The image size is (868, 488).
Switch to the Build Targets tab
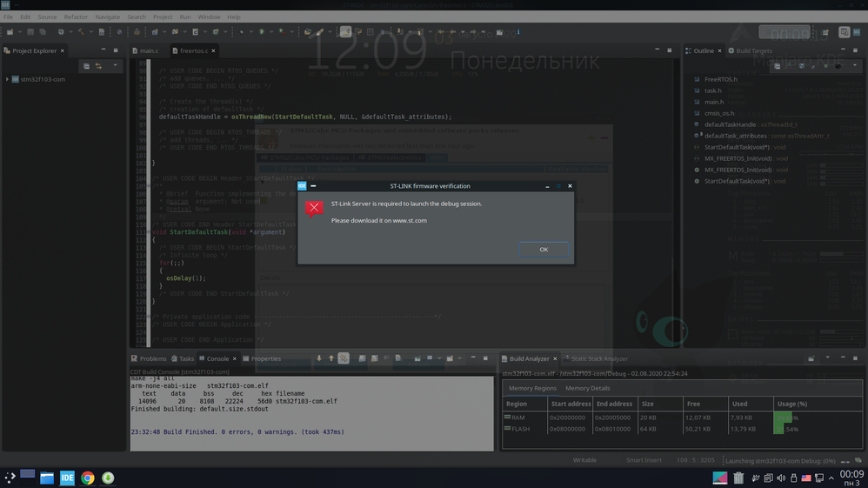point(750,51)
